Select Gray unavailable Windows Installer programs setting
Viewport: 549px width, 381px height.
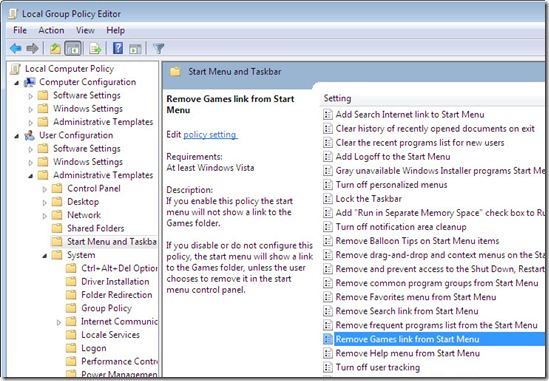[440, 171]
